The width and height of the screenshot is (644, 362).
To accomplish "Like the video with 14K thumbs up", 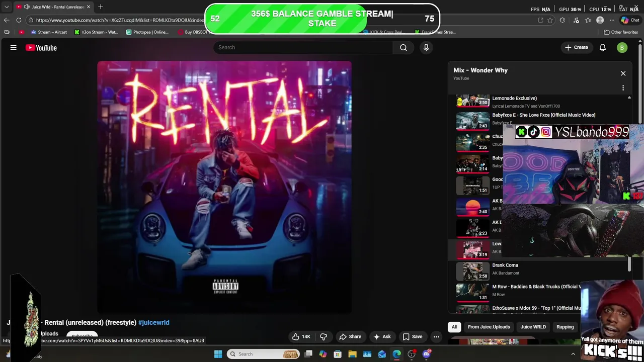I will point(301,337).
